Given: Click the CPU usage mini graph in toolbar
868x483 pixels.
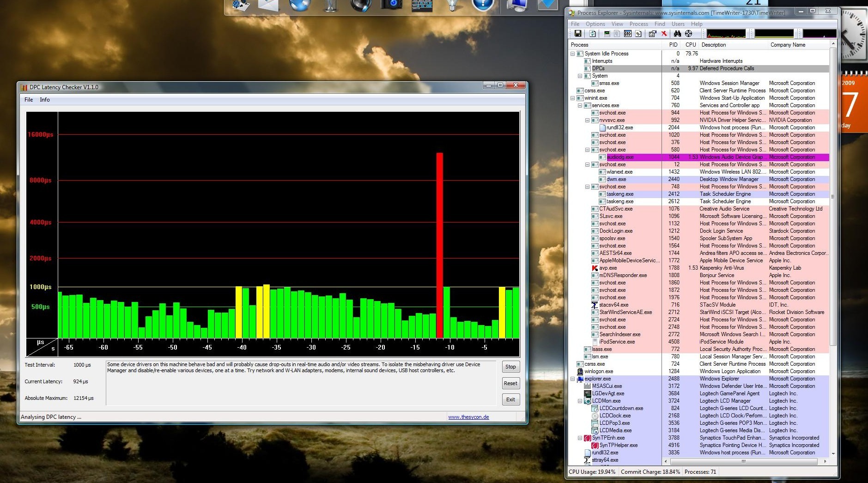Looking at the screenshot, I should (x=726, y=34).
